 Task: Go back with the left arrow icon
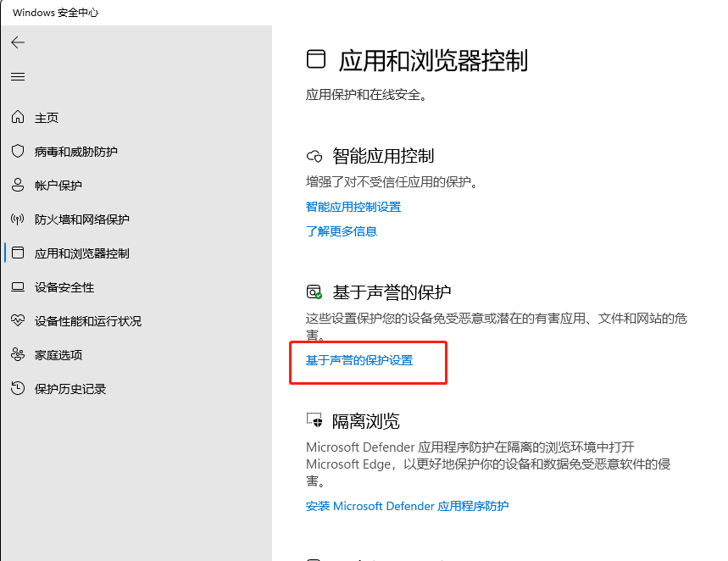[18, 42]
